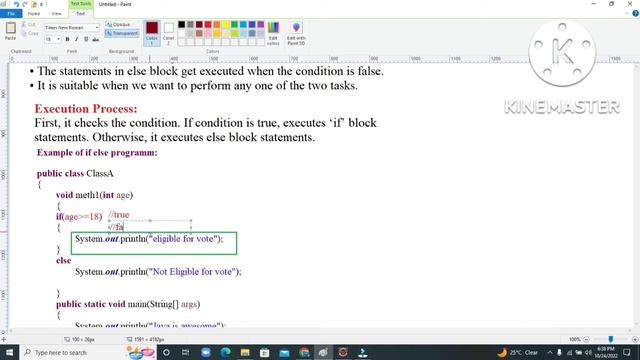Open File Explorer on taskbar
The height and width of the screenshot is (360, 640).
(245, 352)
